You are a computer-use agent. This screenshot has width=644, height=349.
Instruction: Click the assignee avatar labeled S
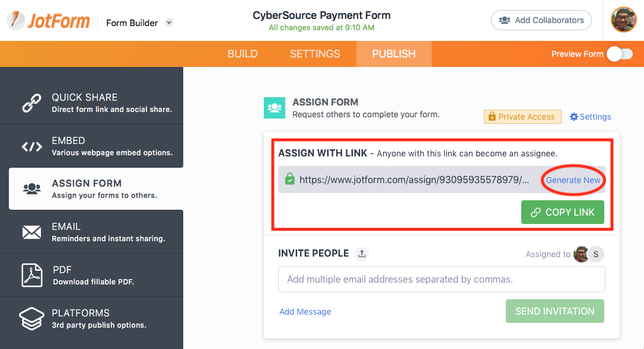pyautogui.click(x=596, y=254)
